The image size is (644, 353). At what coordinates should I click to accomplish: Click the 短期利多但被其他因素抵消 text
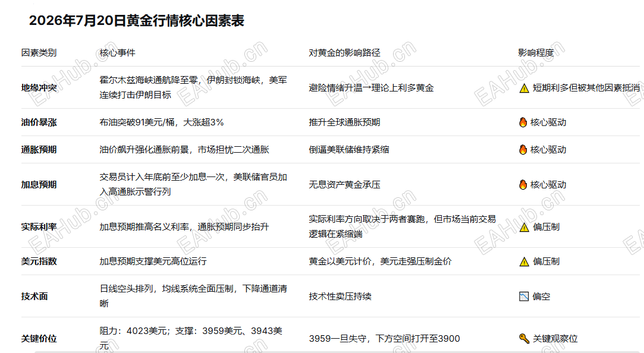[586, 88]
